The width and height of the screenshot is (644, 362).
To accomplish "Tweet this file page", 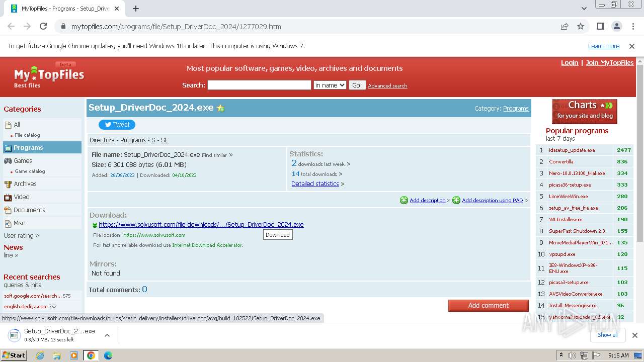I will [117, 125].
